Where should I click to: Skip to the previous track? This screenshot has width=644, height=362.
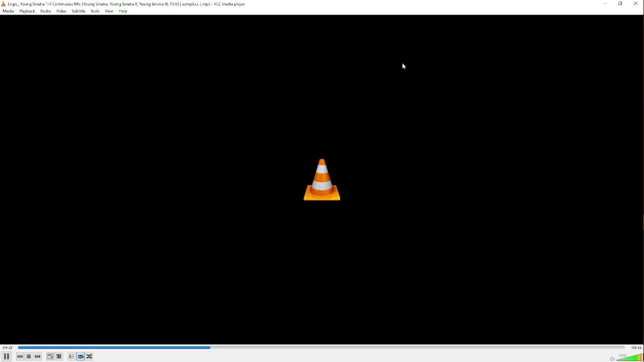20,357
